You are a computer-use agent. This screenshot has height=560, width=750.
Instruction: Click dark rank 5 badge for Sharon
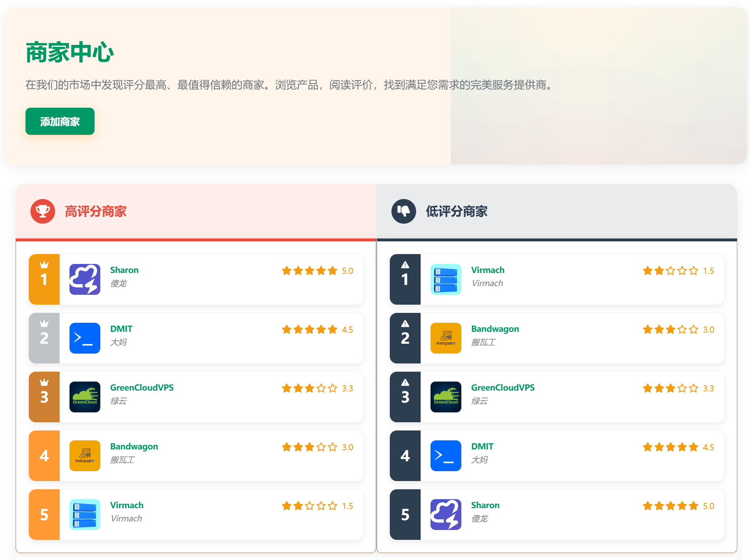point(405,514)
